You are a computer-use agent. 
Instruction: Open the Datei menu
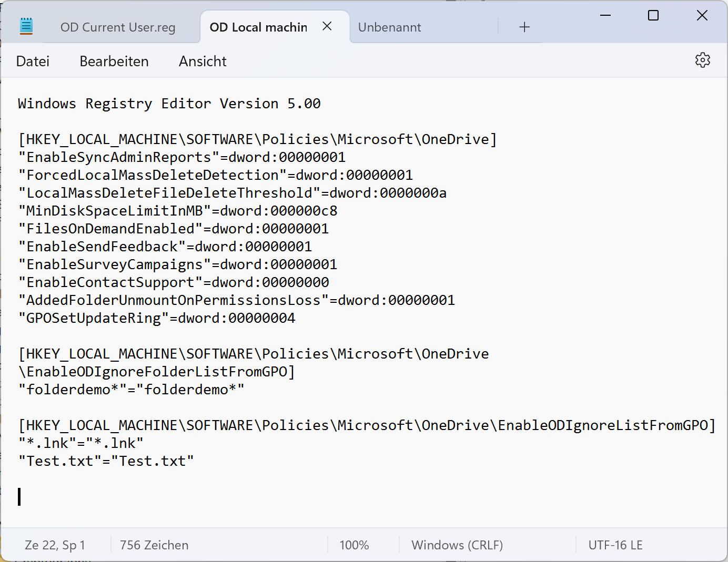coord(33,62)
